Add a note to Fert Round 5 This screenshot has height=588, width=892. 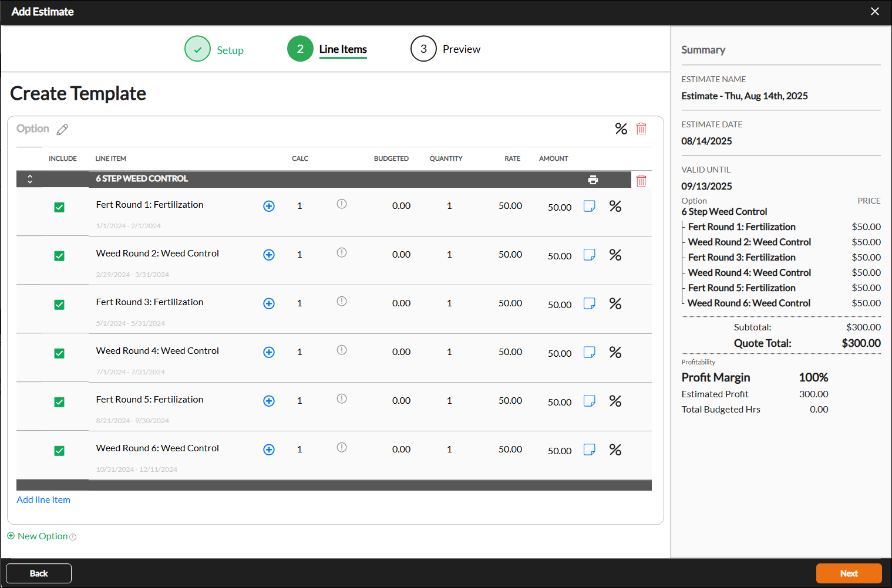click(589, 401)
